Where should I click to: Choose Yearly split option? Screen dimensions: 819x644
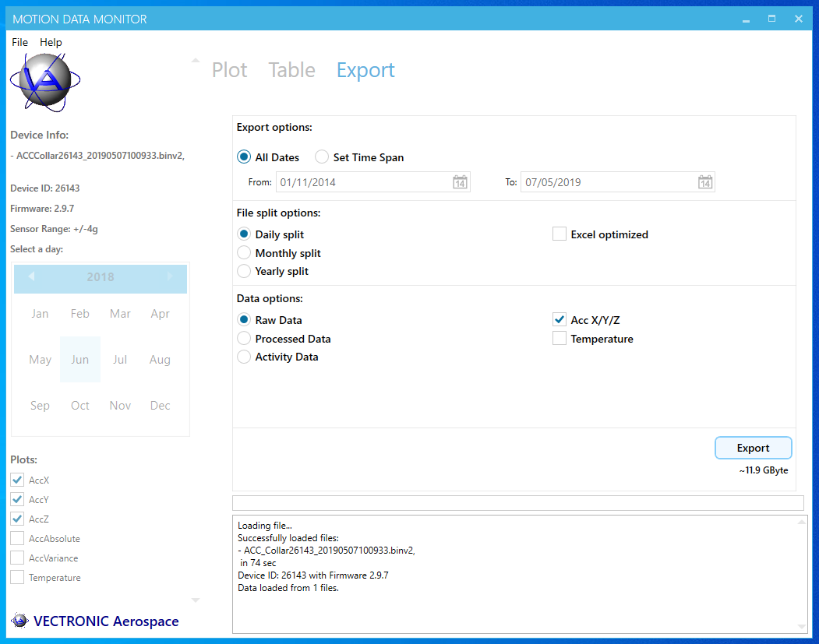pyautogui.click(x=244, y=271)
